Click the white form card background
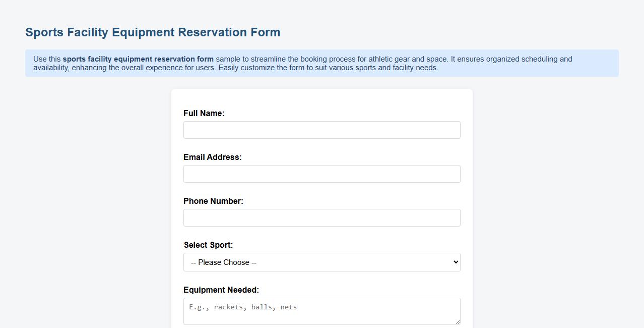Screen dimensions: 644x328 pyautogui.click(x=321, y=98)
